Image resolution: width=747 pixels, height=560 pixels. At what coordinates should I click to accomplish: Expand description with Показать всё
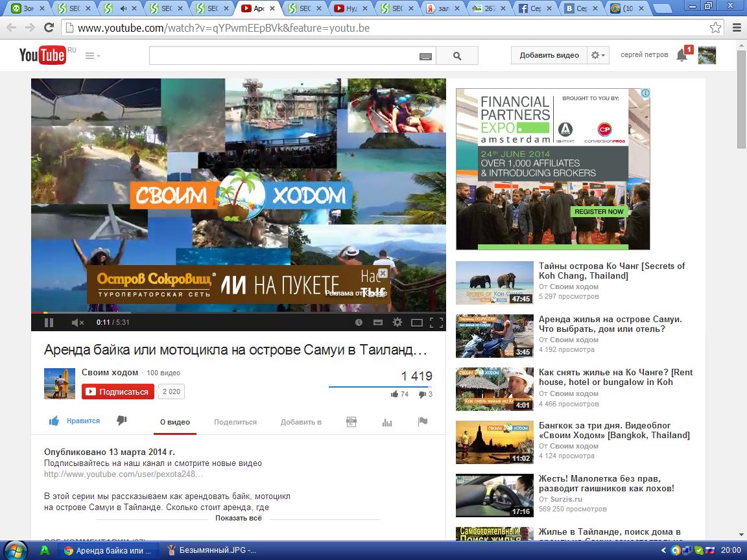(238, 518)
